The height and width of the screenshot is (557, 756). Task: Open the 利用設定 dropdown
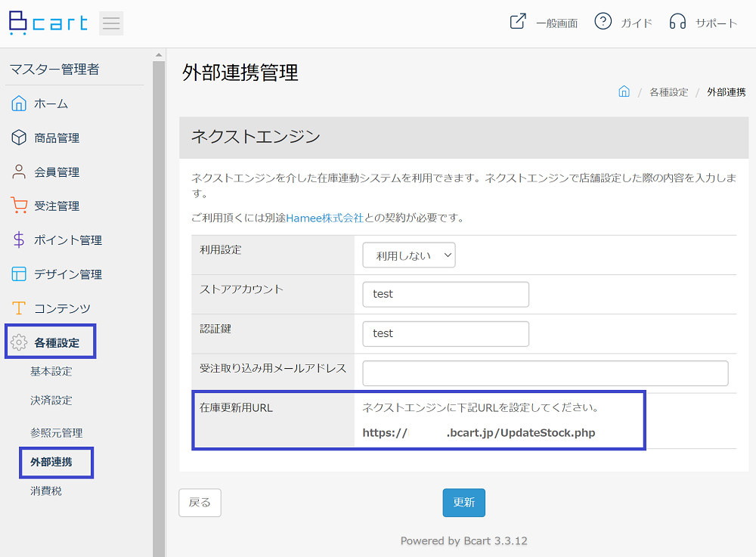[x=409, y=255]
